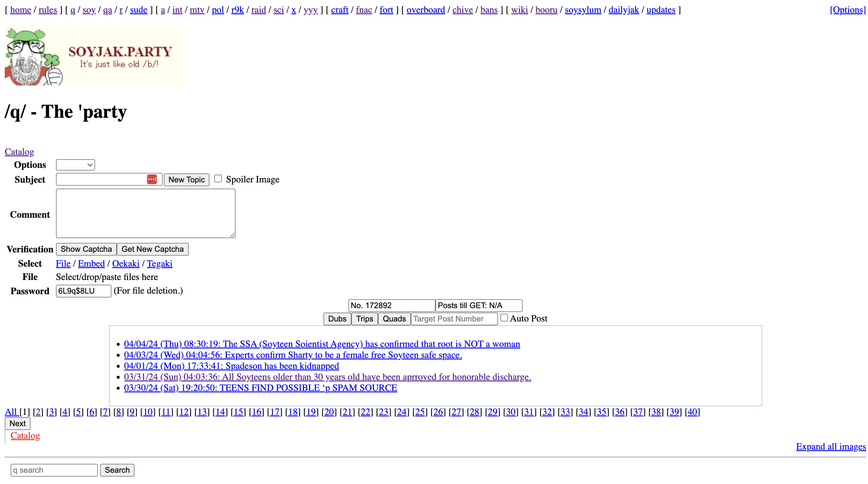The image size is (868, 484).
Task: Toggle the Auto Post checkbox
Action: [504, 318]
